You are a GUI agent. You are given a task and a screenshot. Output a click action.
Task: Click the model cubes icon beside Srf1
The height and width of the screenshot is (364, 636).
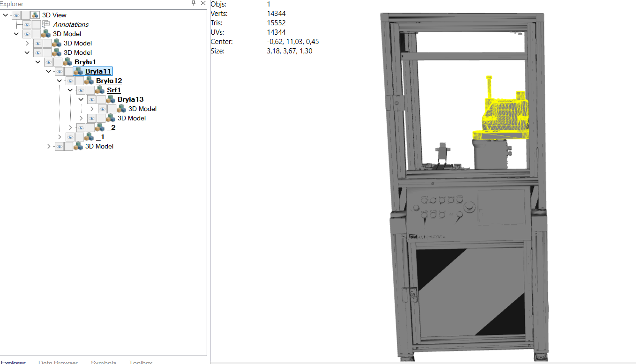coord(100,90)
